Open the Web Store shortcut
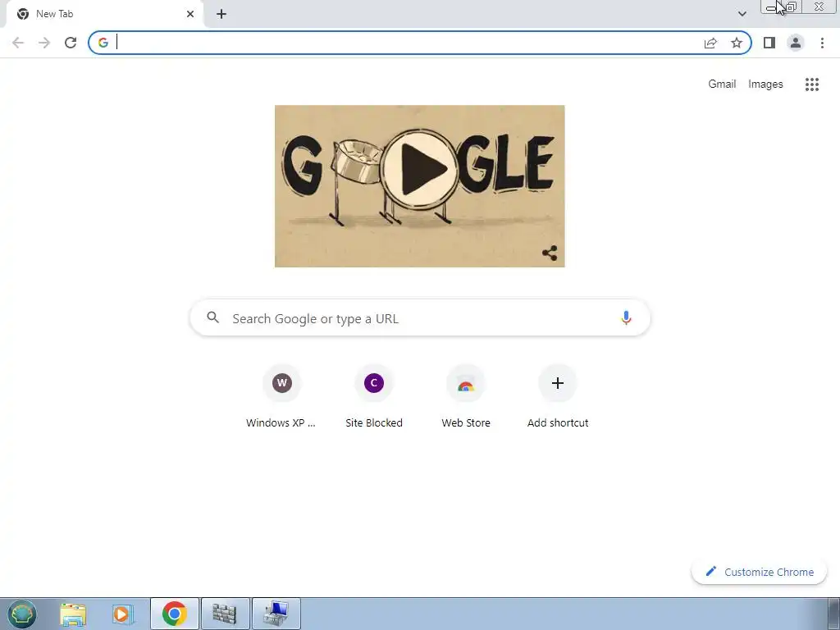Viewport: 840px width, 630px height. [x=466, y=398]
